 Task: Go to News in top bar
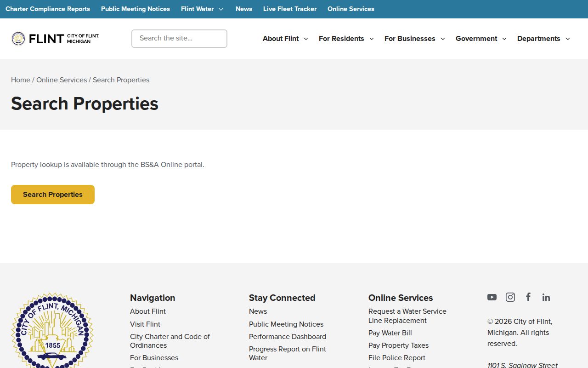click(244, 9)
